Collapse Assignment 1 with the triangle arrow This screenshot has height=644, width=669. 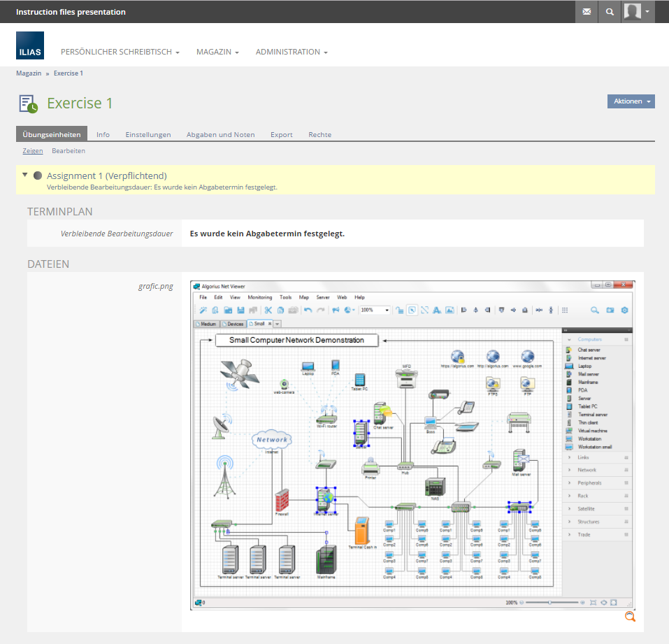coord(25,175)
